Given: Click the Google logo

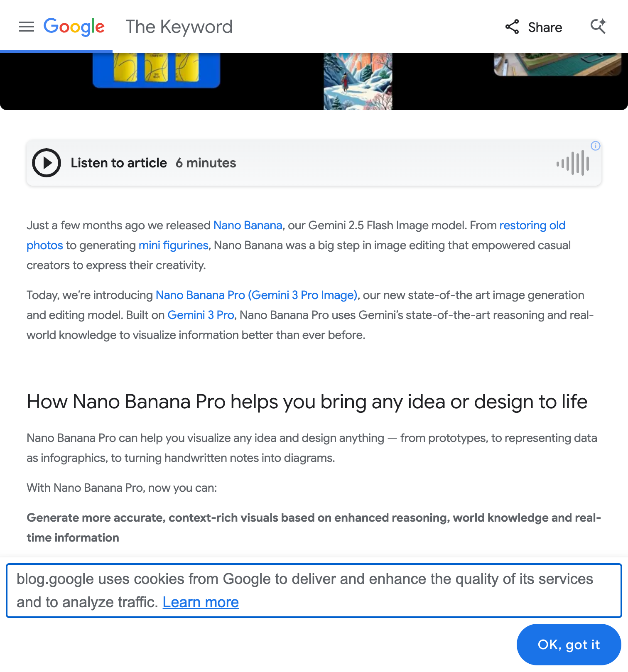Looking at the screenshot, I should (74, 27).
